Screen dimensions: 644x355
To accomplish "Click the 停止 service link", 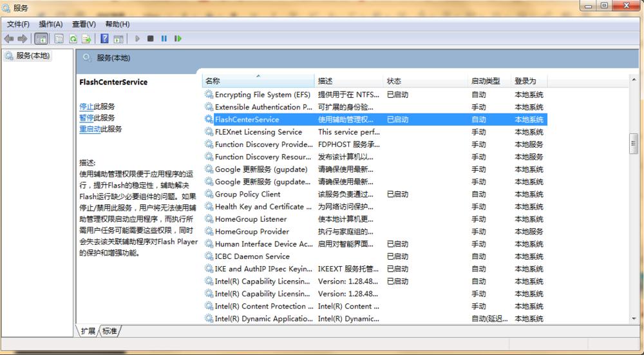I will (x=86, y=106).
